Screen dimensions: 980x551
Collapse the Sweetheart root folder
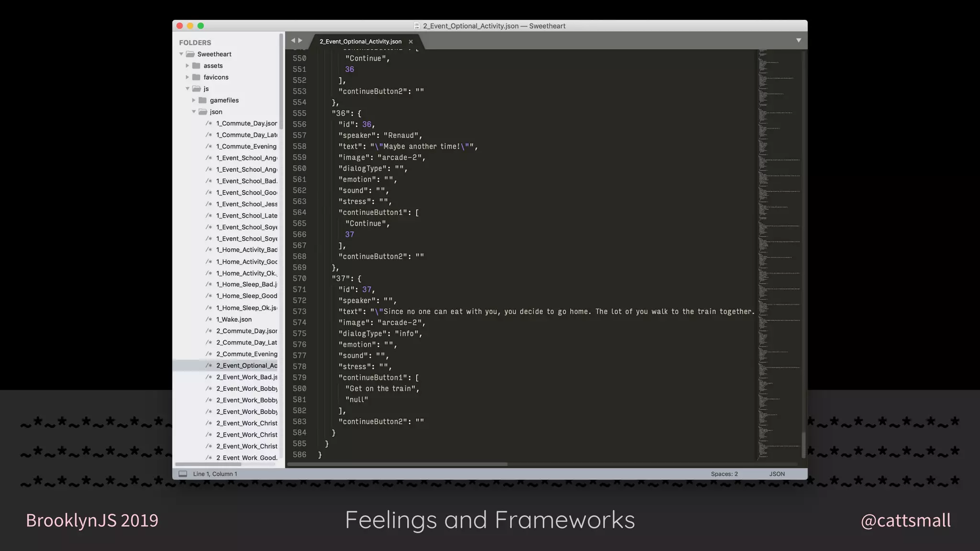click(181, 54)
